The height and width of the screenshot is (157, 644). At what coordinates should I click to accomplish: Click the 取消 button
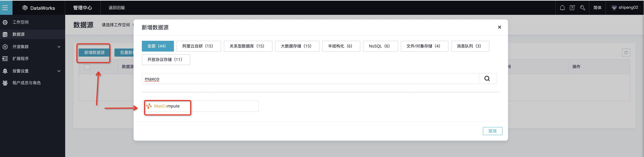point(493,131)
